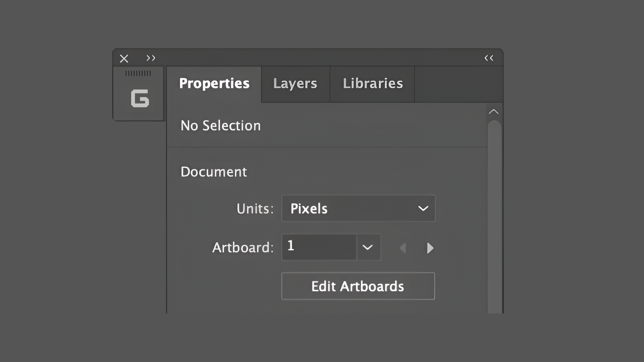Switch to the Properties tab
This screenshot has height=362, width=644.
[214, 83]
